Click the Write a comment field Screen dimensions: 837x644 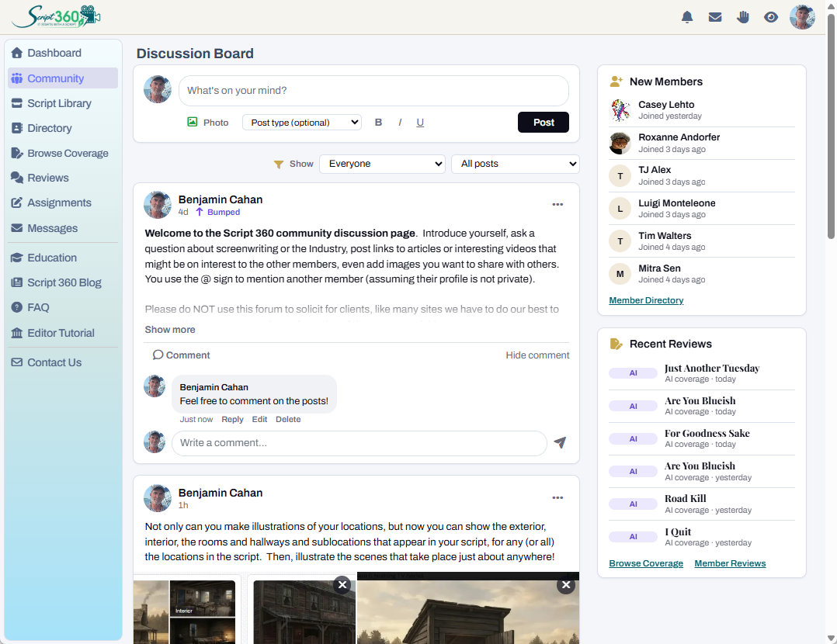[359, 443]
